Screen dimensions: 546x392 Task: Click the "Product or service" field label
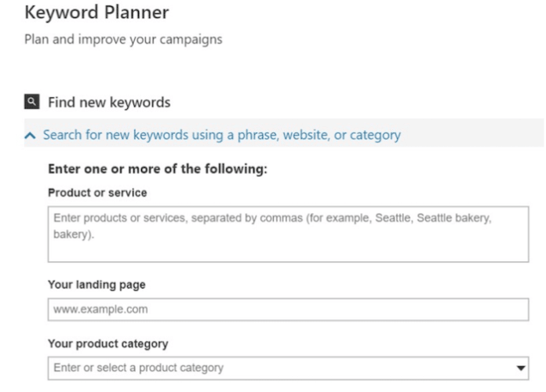97,192
